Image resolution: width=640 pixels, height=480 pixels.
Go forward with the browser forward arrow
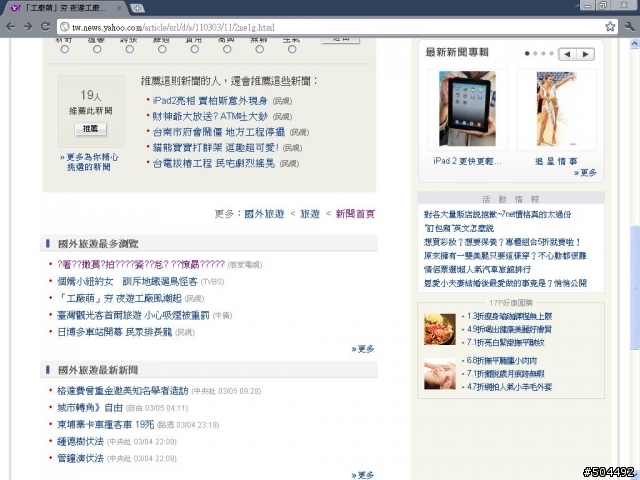pyautogui.click(x=27, y=27)
